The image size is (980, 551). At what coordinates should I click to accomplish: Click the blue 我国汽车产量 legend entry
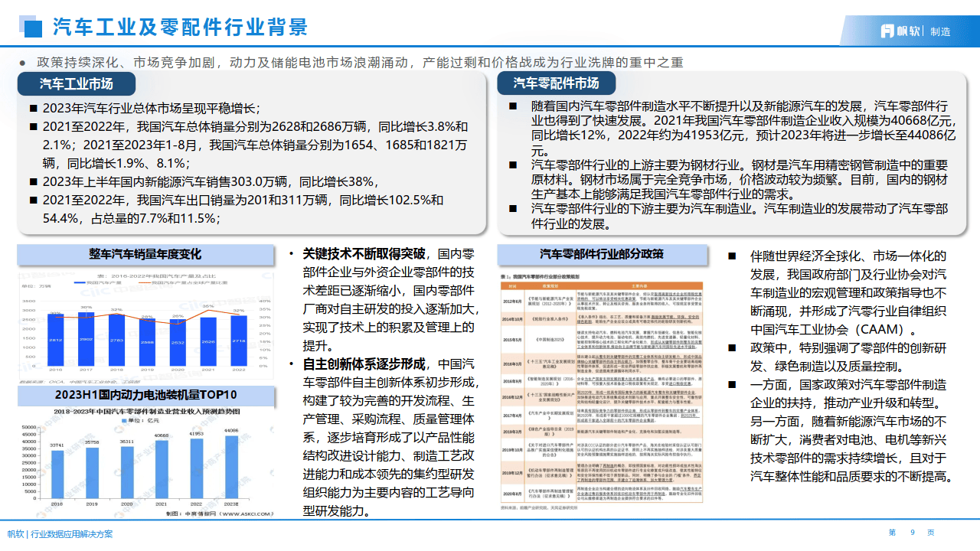[x=98, y=282]
